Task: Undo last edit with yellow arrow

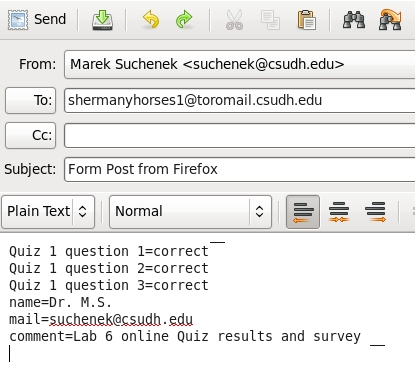Action: 151,20
